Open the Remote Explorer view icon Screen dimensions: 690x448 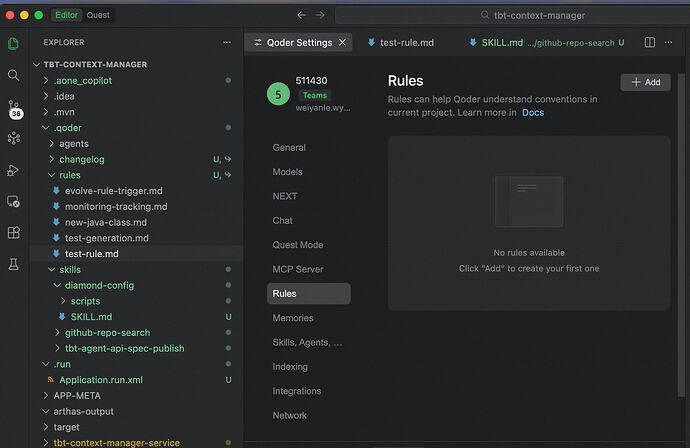click(x=14, y=202)
